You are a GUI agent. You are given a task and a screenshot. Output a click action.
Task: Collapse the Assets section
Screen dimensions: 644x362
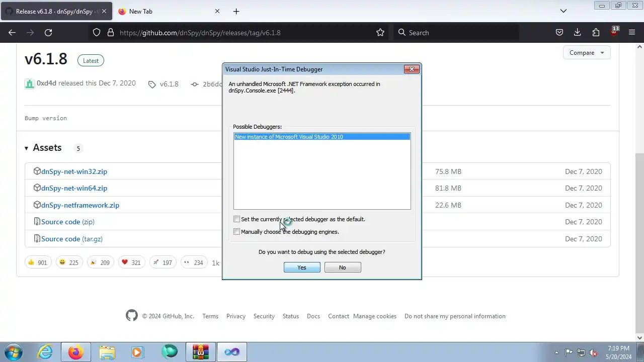(43, 148)
